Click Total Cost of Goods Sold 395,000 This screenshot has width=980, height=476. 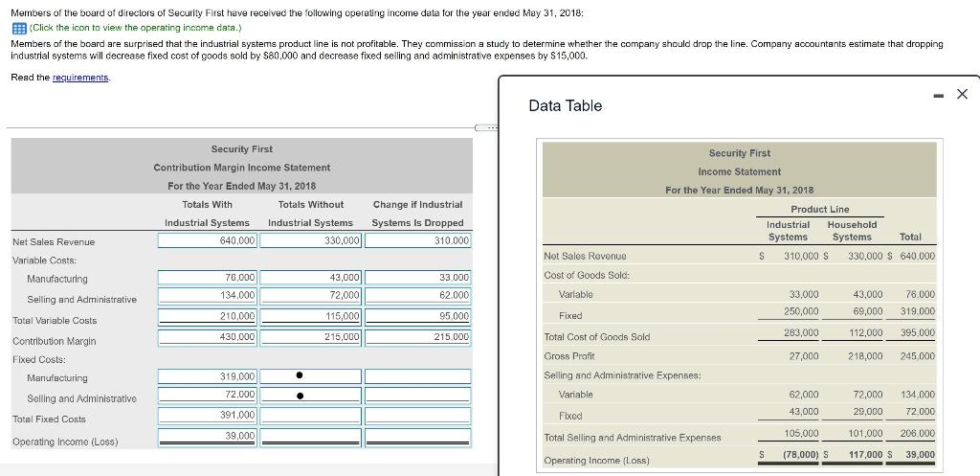pyautogui.click(x=918, y=332)
